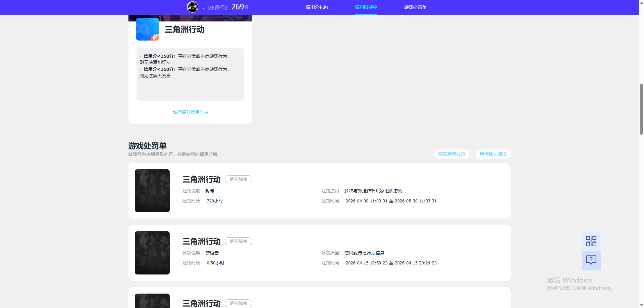Click the 游戏处罚单 section heading
644x308 pixels.
pos(147,146)
